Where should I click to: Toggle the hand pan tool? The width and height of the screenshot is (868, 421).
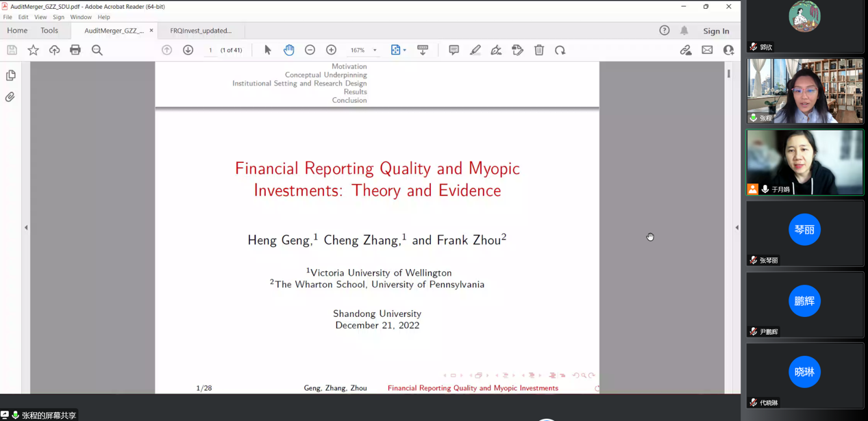coord(289,50)
